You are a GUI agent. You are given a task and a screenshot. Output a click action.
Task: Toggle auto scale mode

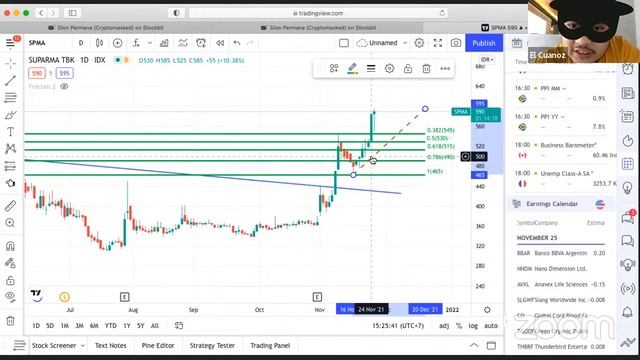[491, 326]
